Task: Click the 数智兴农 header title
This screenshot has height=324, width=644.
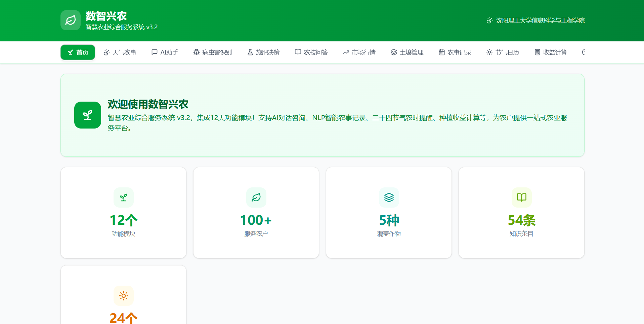Action: [x=106, y=16]
